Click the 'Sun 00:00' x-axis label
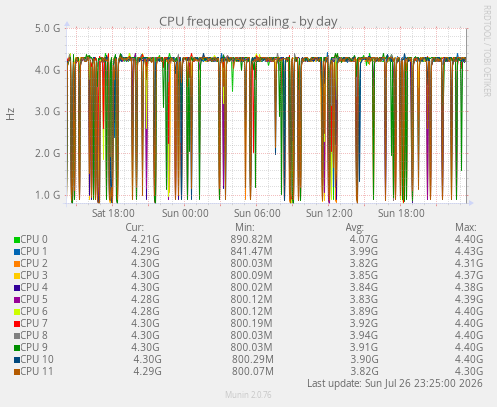The height and width of the screenshot is (407, 497). point(185,213)
